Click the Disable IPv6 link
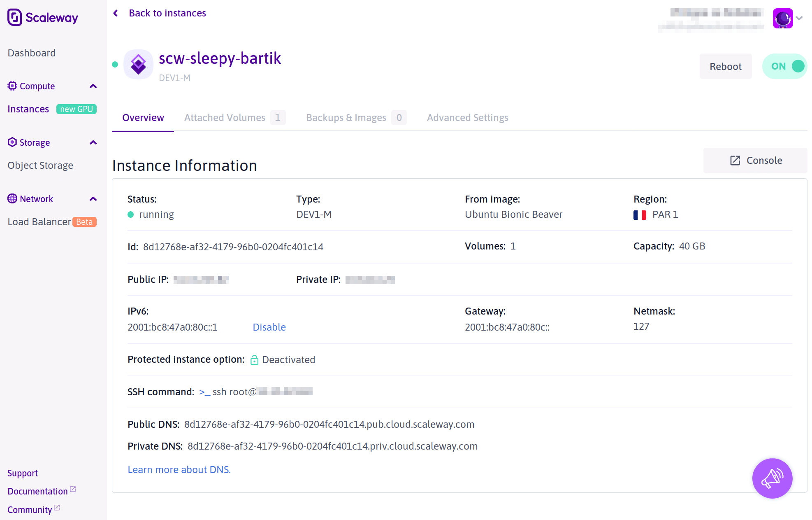Viewport: 812px width, 520px height. [269, 327]
